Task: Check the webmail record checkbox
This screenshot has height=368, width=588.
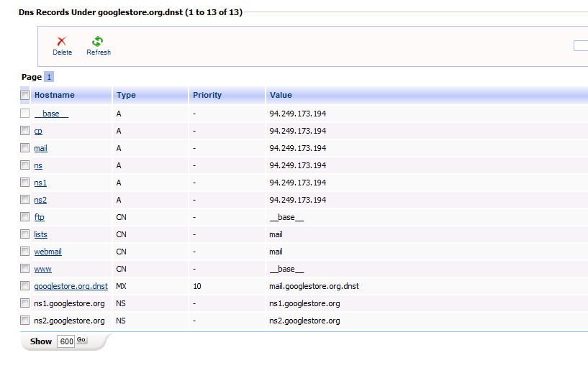Action: click(24, 251)
